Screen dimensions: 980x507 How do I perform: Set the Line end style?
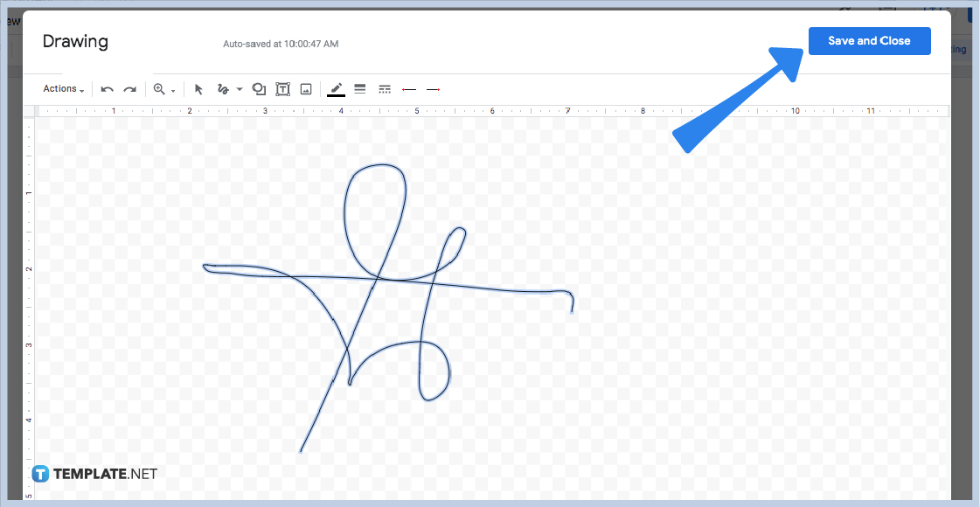[433, 88]
